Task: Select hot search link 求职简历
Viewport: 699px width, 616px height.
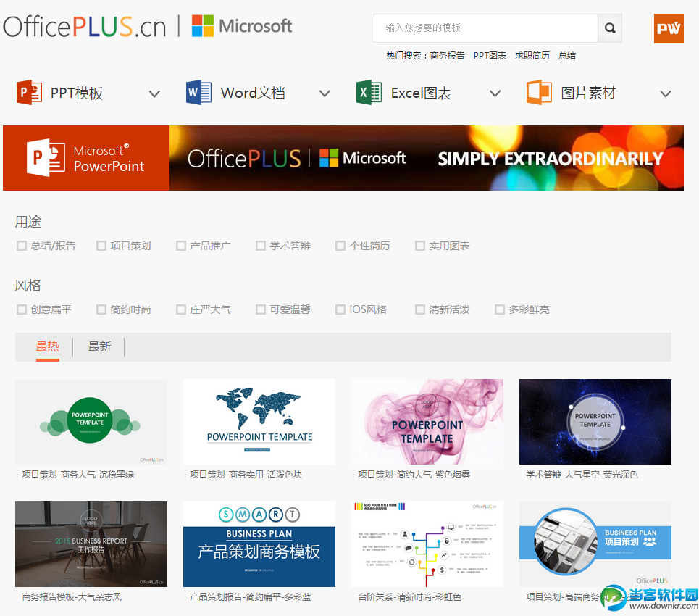Action: (x=532, y=56)
